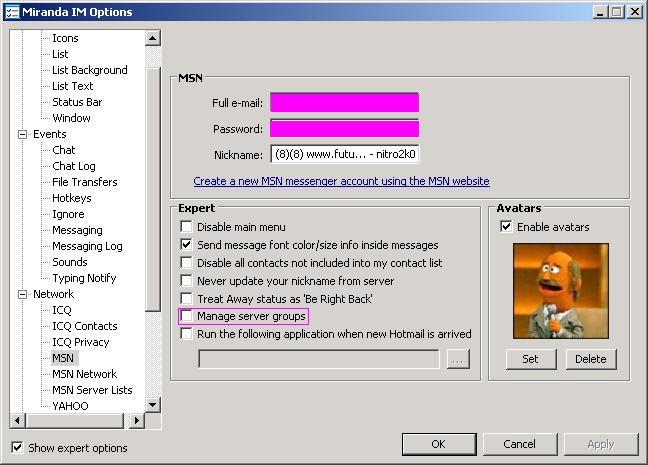648x465 pixels.
Task: Click the Hotmail application path field
Action: click(319, 359)
